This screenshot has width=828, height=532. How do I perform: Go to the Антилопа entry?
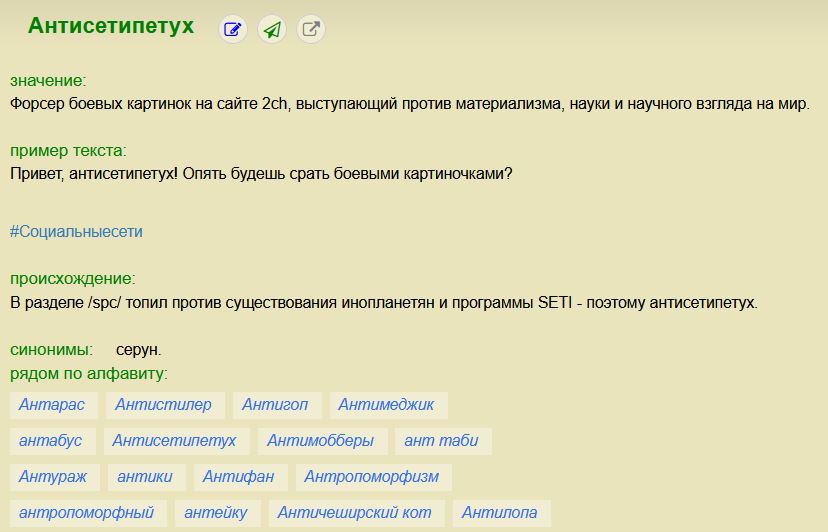499,513
